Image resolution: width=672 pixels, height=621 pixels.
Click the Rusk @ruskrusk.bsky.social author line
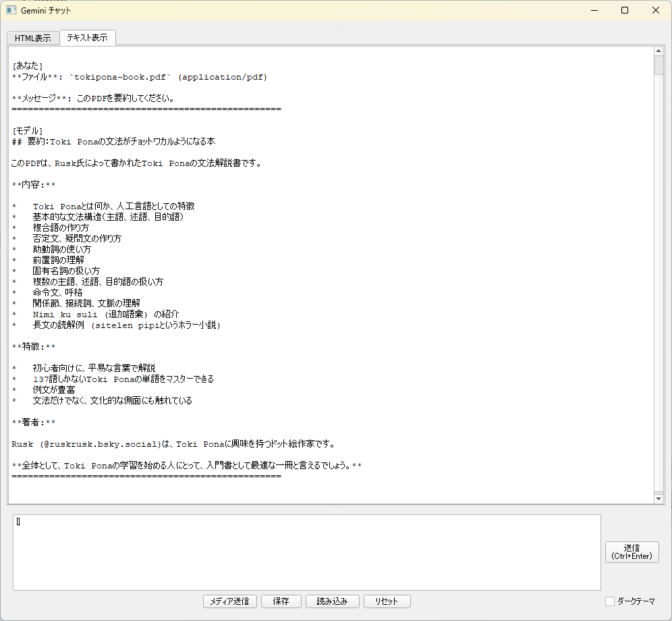pos(173,444)
